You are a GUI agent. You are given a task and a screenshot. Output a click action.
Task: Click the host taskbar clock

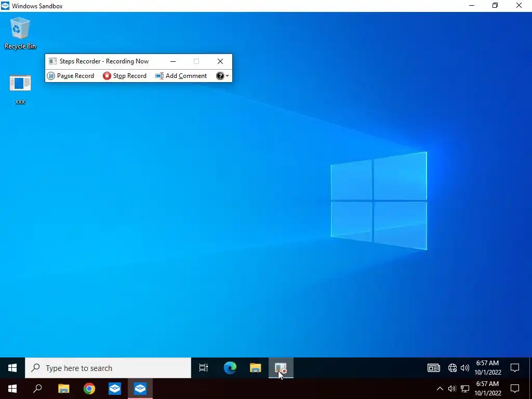pyautogui.click(x=487, y=389)
